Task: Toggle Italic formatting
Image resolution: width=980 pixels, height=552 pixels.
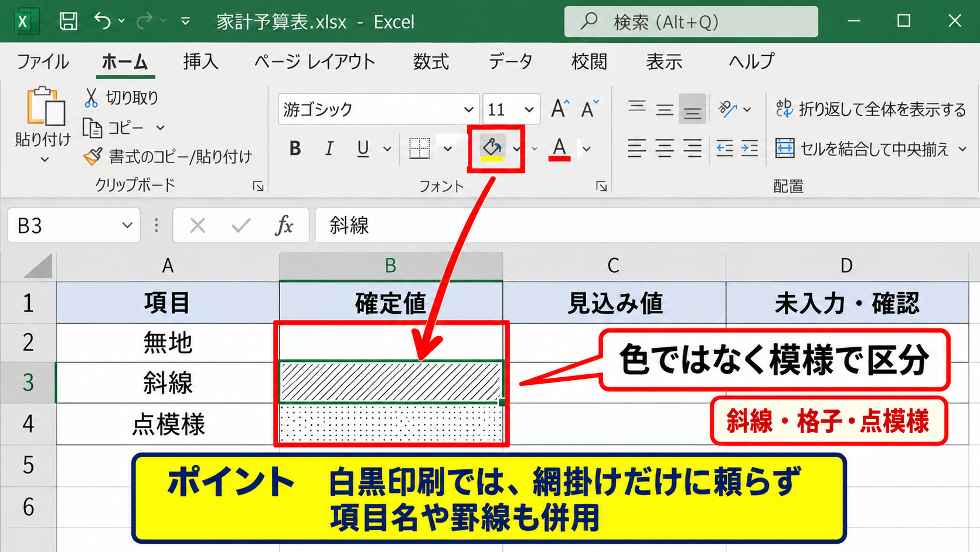Action: [x=329, y=148]
